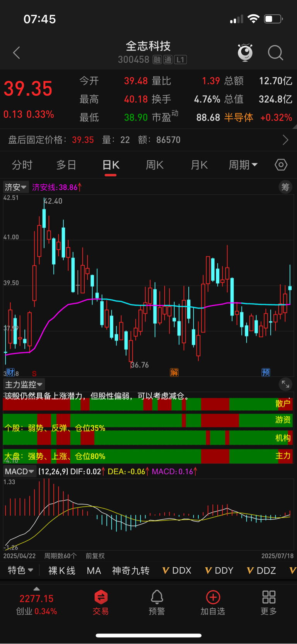Viewport: 297px width, 644px height.
Task: Tap start date 2025/04/22
Action: coord(19,556)
